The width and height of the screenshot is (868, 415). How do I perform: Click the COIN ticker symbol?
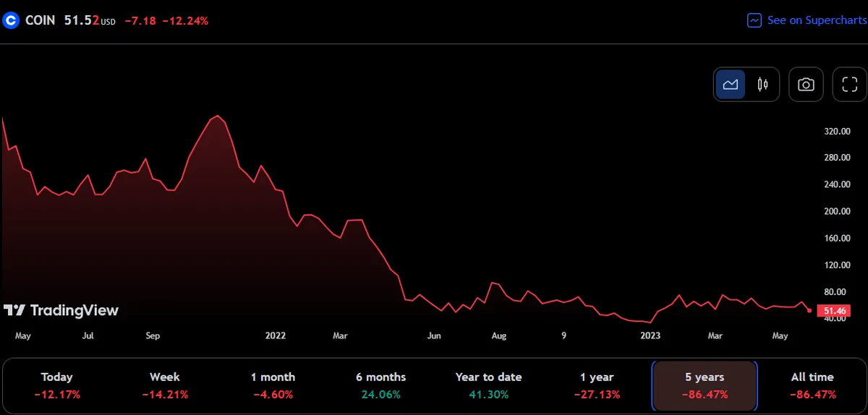(40, 21)
